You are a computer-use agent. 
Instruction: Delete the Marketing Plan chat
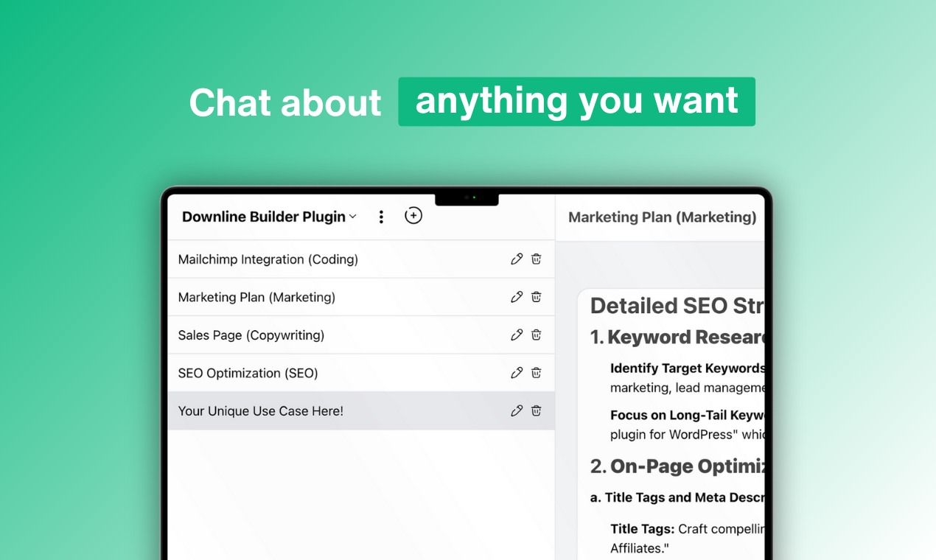pyautogui.click(x=537, y=297)
